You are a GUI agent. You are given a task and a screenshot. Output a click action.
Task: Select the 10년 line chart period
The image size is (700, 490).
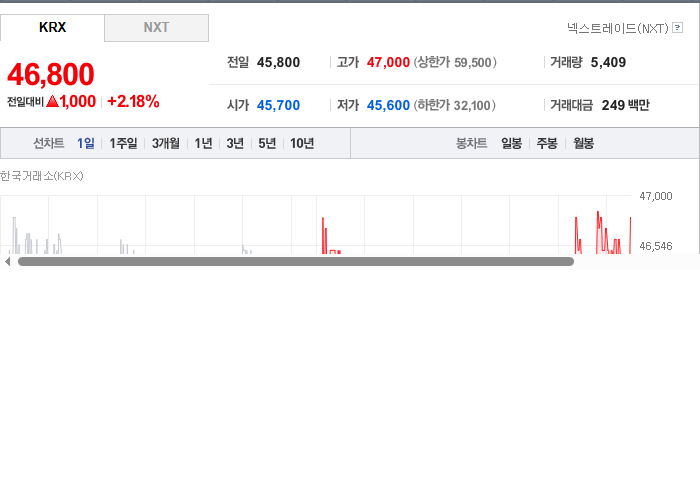pos(302,143)
